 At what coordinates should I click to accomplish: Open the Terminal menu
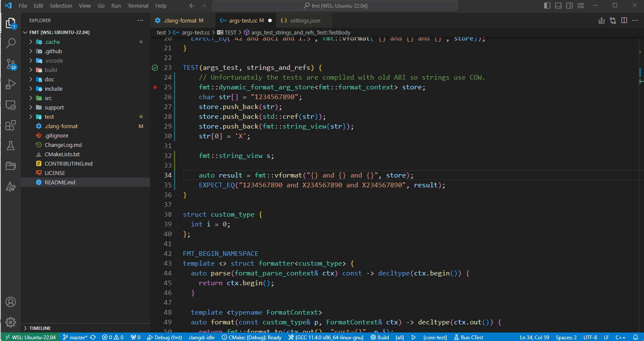tap(138, 6)
